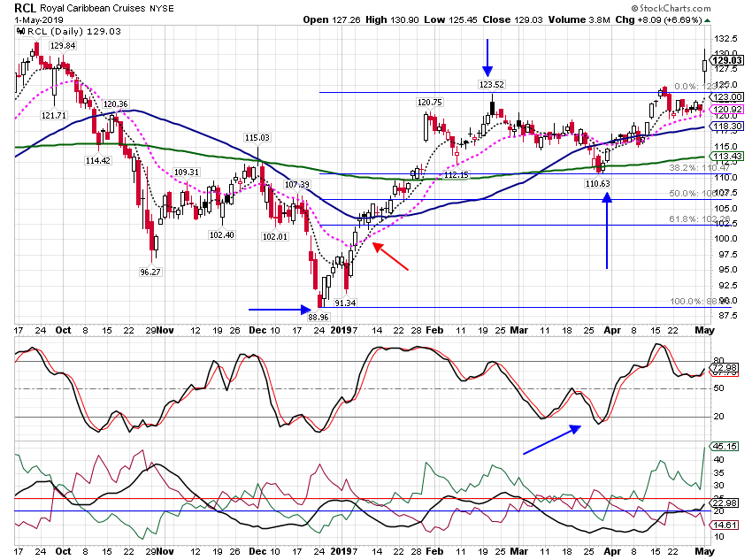The width and height of the screenshot is (752, 560).
Task: Click the 110.63 low price label
Action: tap(597, 184)
